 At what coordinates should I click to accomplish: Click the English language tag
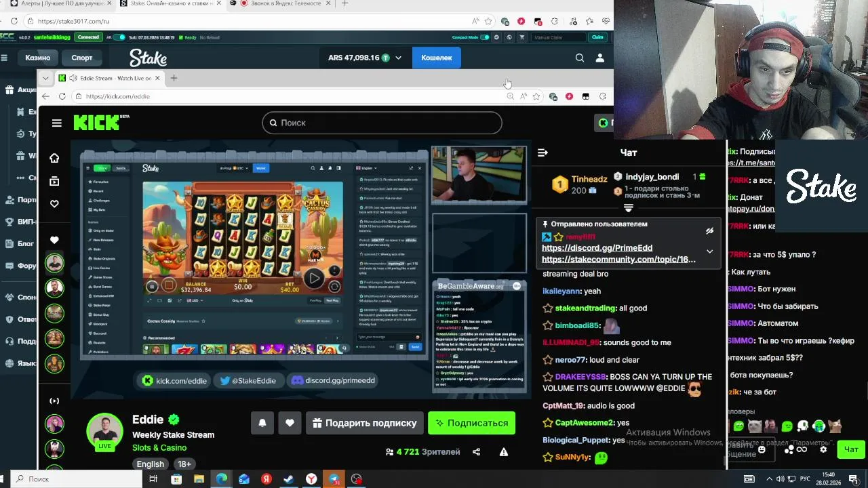[151, 464]
